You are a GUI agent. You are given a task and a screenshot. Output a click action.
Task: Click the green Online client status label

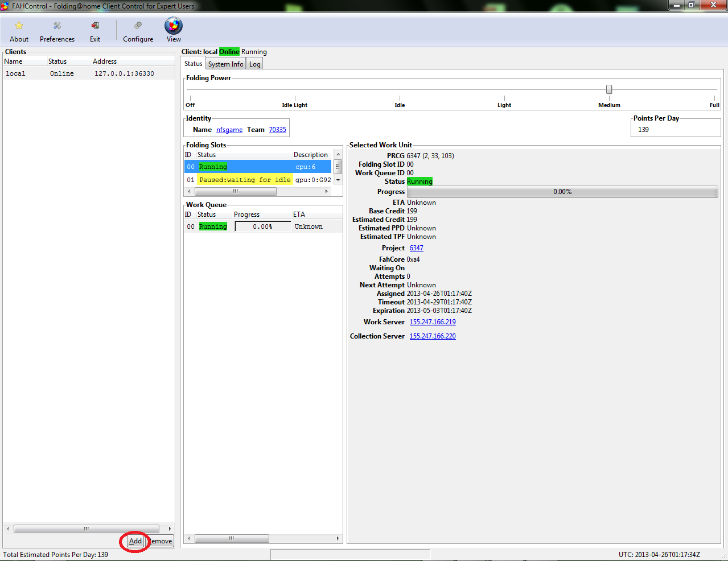point(229,52)
